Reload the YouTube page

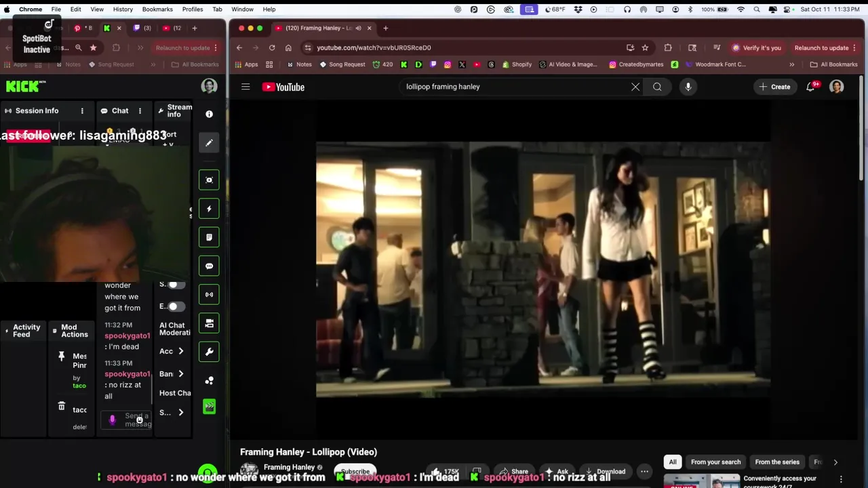coord(272,47)
